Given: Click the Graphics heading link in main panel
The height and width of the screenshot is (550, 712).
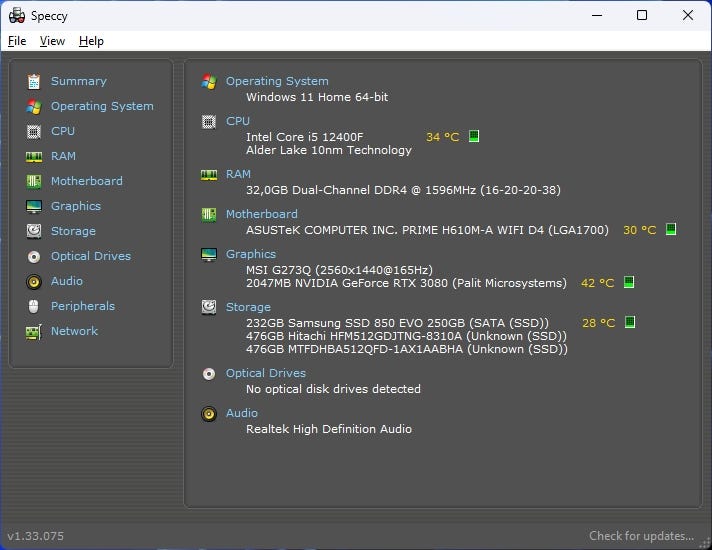Looking at the screenshot, I should coord(251,254).
